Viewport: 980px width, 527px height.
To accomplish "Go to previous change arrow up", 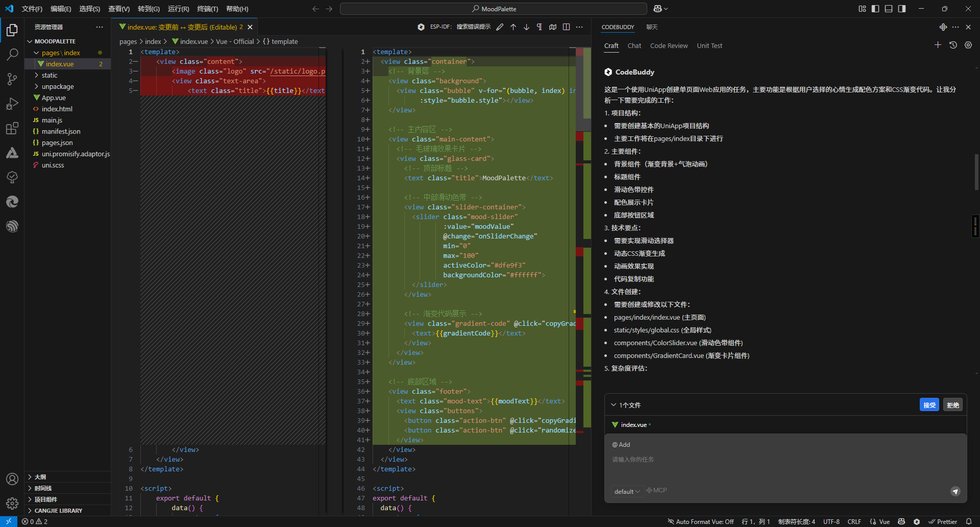I will 513,27.
